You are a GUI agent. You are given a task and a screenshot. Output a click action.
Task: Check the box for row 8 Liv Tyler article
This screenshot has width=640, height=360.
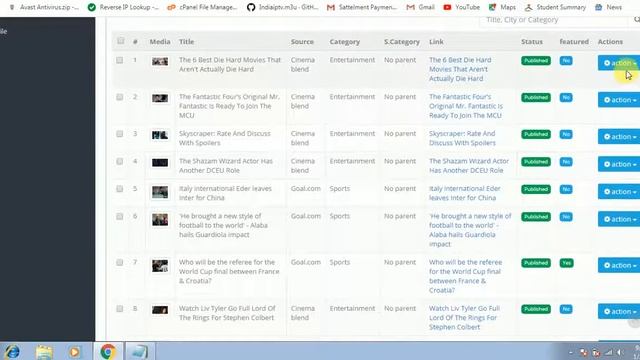pos(120,309)
